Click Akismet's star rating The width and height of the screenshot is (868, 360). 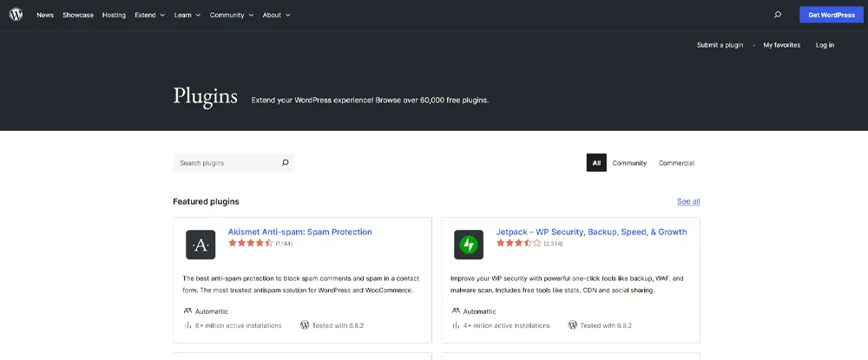pyautogui.click(x=251, y=243)
